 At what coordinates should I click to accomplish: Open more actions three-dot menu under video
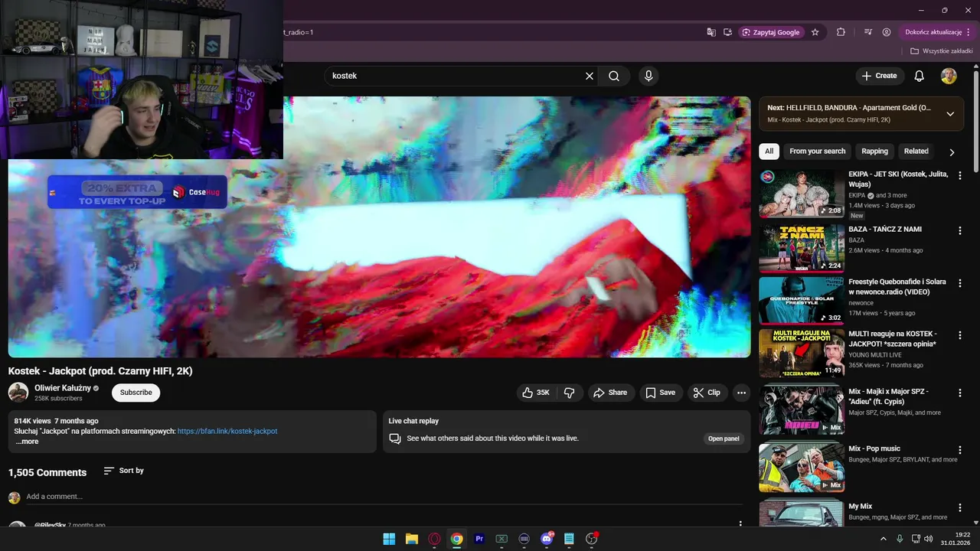pyautogui.click(x=741, y=393)
